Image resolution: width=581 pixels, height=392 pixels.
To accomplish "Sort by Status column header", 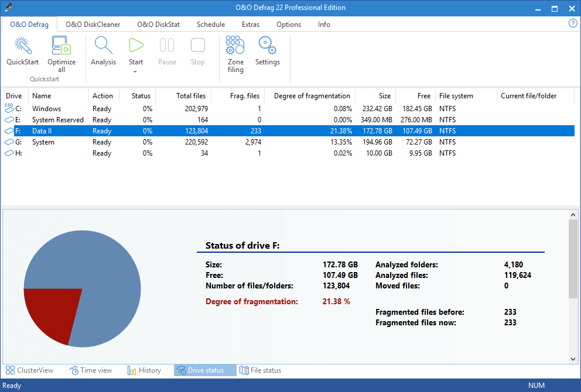I will tap(138, 96).
